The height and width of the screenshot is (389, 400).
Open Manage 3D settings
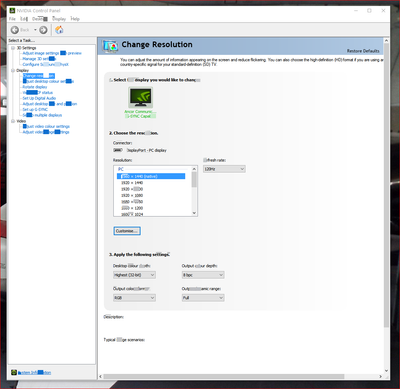(39, 59)
